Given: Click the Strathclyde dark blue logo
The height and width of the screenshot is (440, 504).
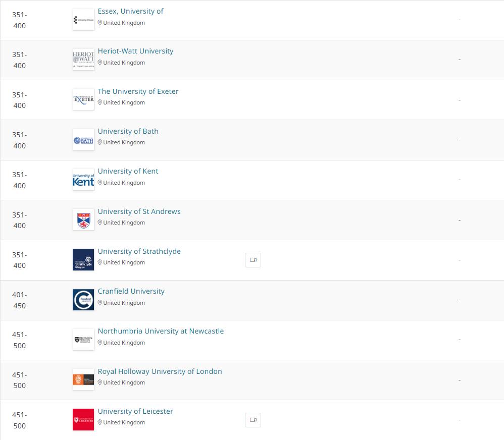Looking at the screenshot, I should tap(83, 259).
